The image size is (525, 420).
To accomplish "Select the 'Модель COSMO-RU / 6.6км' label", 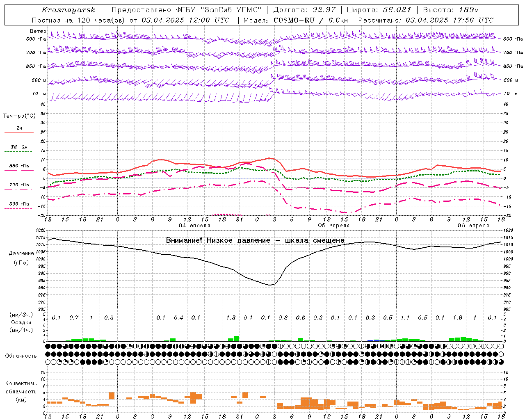I will pyautogui.click(x=296, y=20).
